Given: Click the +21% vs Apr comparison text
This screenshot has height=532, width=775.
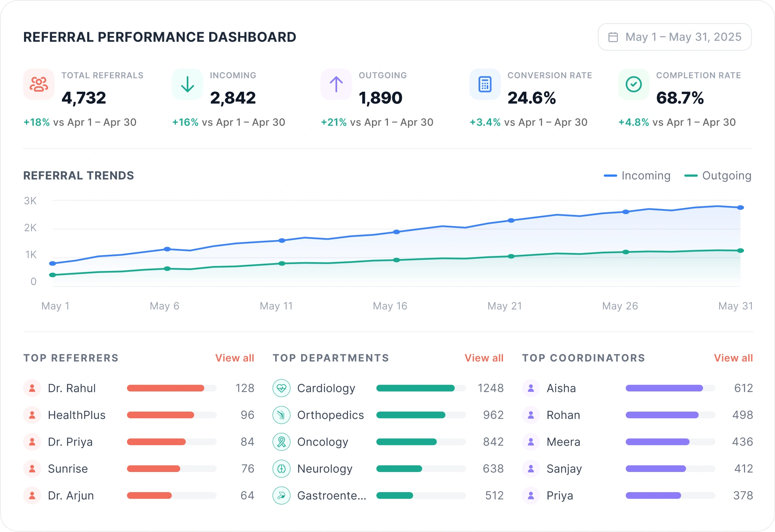Looking at the screenshot, I should [x=377, y=122].
